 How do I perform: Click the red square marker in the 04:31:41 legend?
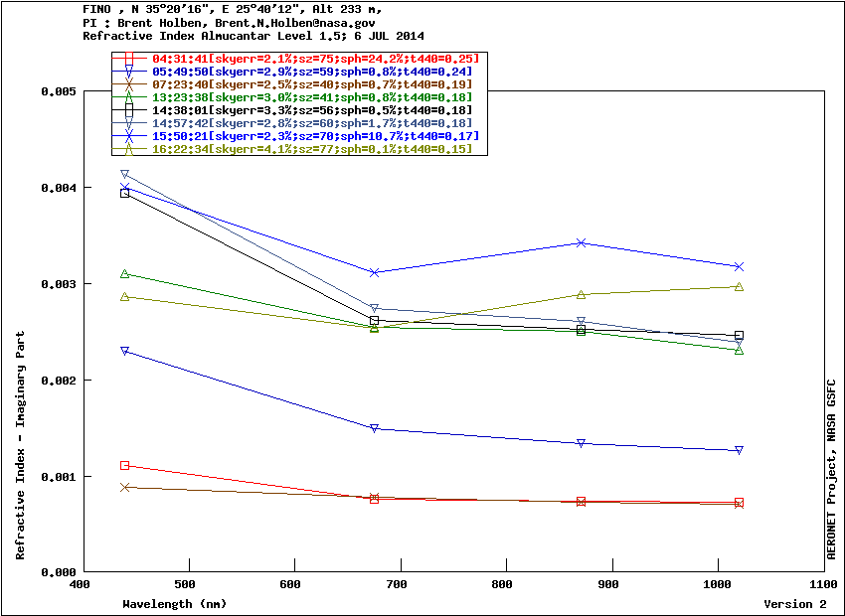(x=128, y=59)
